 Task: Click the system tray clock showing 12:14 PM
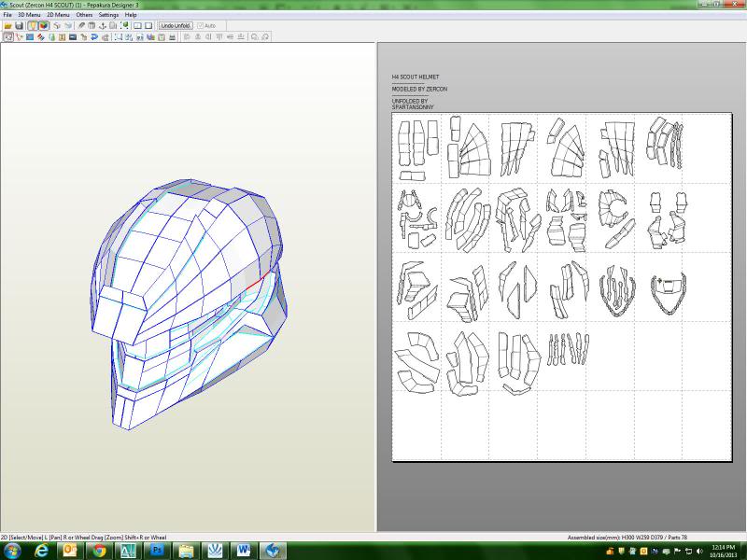pyautogui.click(x=723, y=551)
